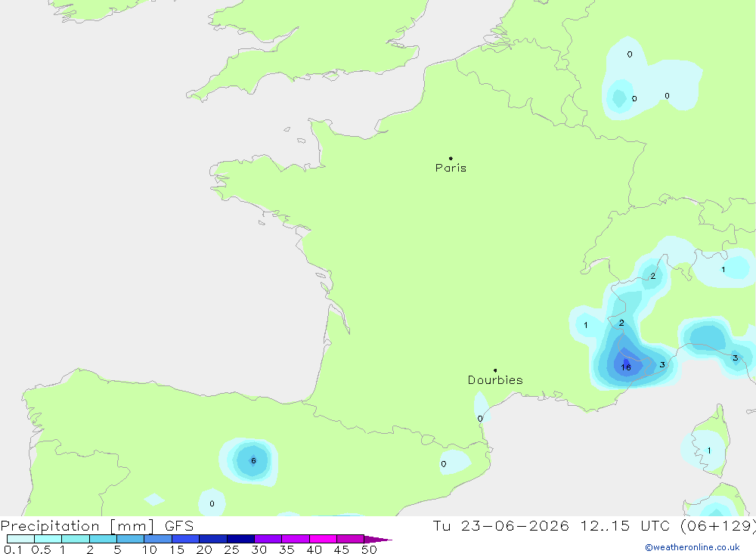Pick the 2–5 mm legend color swatch

pos(103,539)
